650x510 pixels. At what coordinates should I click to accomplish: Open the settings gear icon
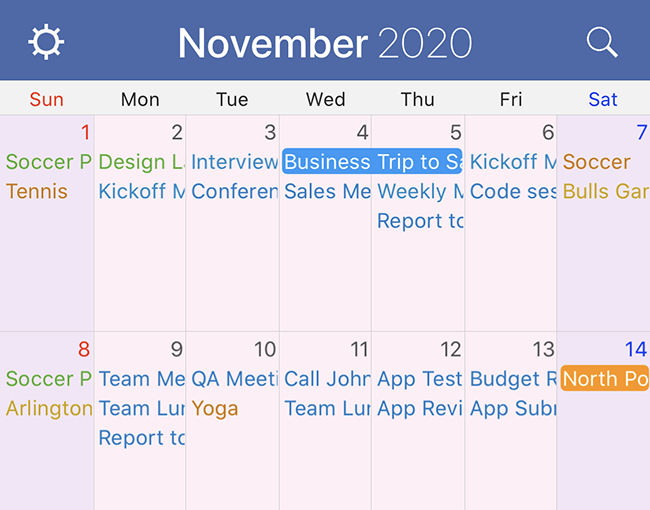click(x=46, y=42)
